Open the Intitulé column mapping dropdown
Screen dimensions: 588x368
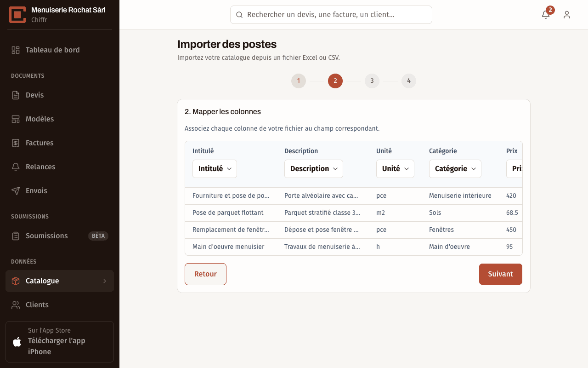click(215, 169)
